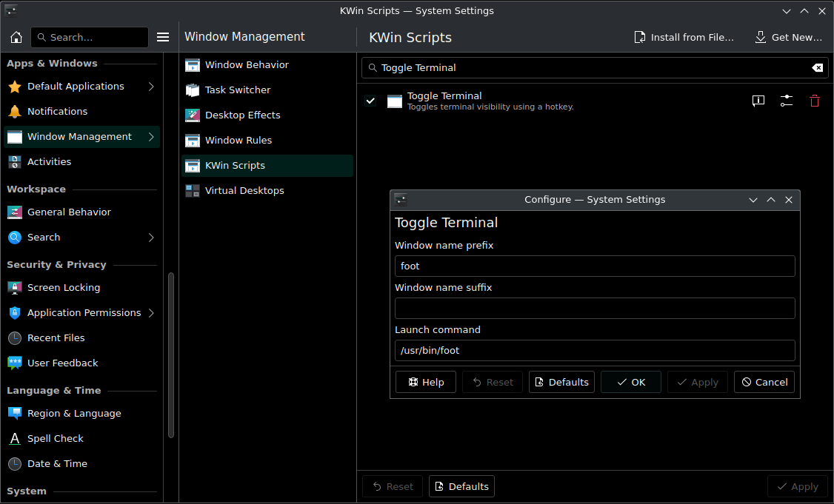Click the Launch command field
This screenshot has height=504, width=834.
pyautogui.click(x=595, y=350)
